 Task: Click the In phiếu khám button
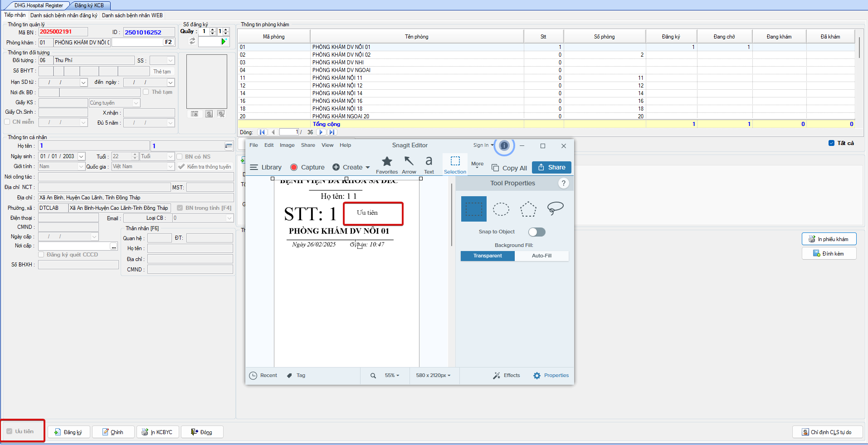829,239
